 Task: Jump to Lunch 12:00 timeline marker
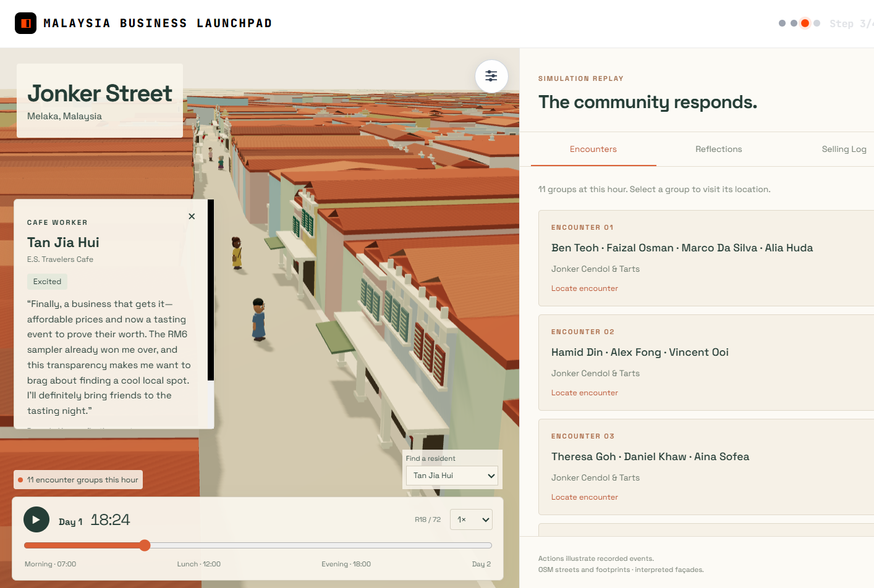[199, 564]
